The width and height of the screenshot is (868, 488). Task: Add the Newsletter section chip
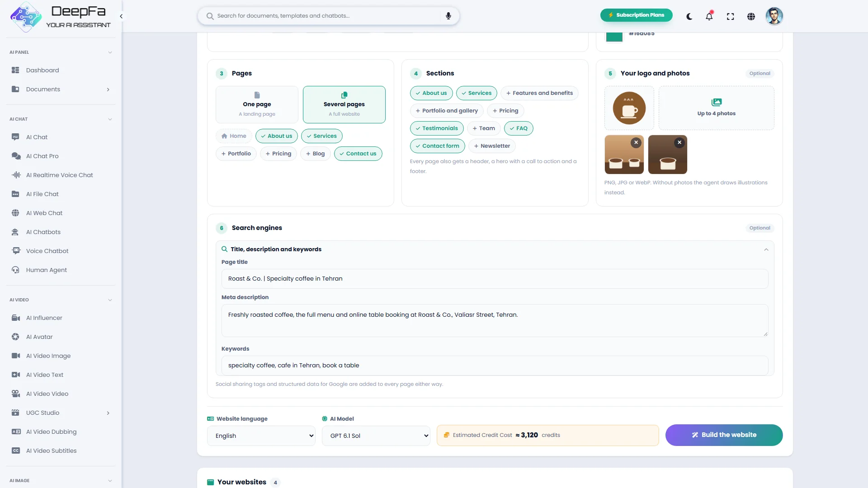(492, 146)
